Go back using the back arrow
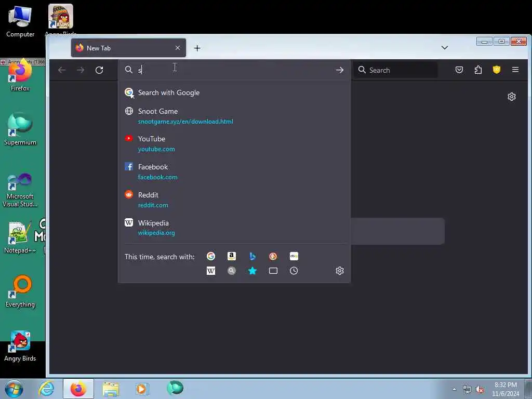 [62, 70]
